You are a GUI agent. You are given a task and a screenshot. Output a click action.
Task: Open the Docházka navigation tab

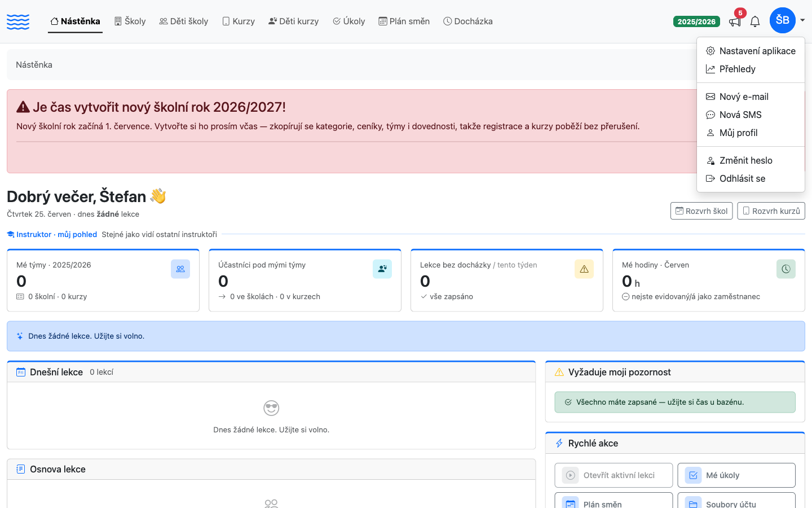(468, 21)
